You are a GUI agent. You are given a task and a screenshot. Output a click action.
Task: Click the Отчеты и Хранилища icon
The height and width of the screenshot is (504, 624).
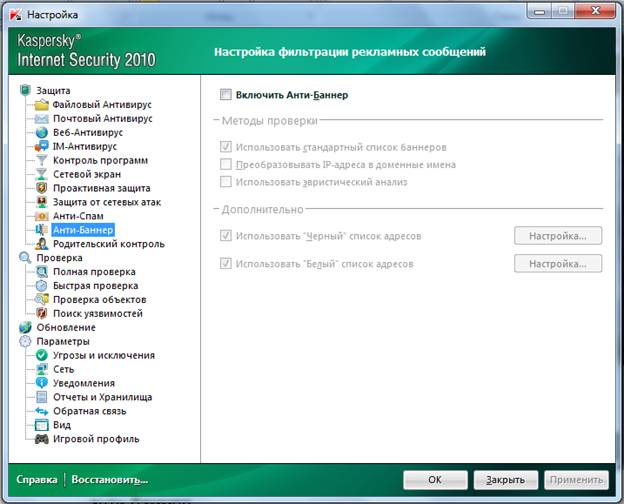point(41,397)
